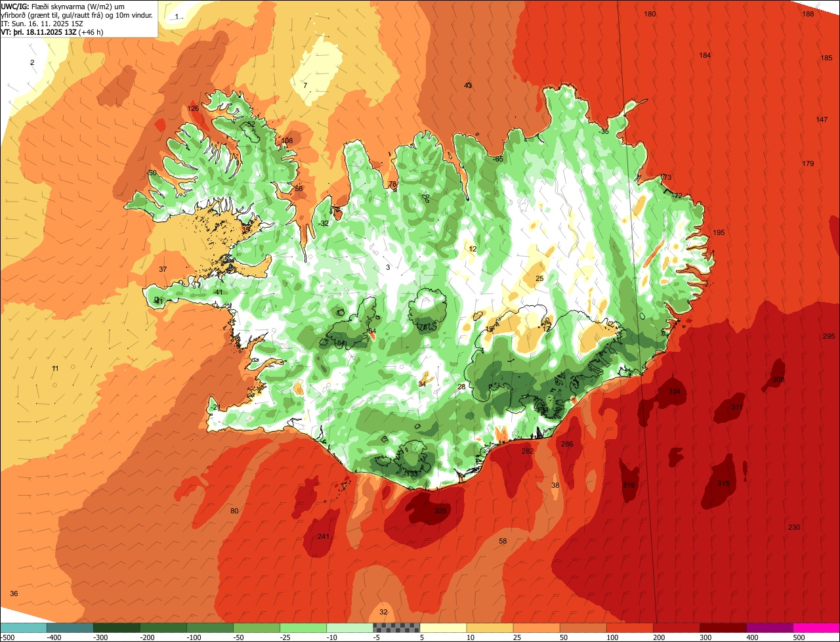Click the map value 126 near the Westfjords

[x=193, y=108]
